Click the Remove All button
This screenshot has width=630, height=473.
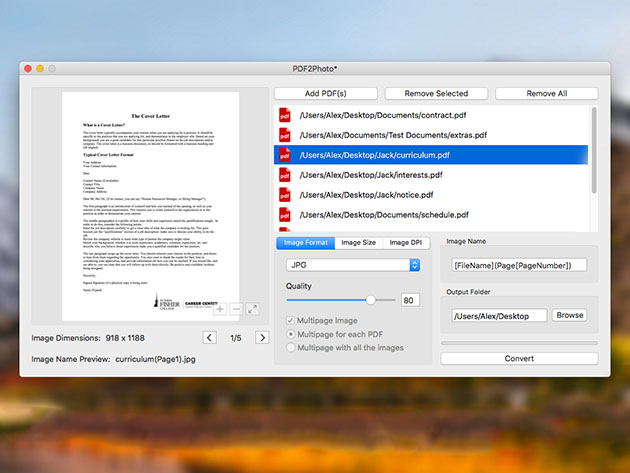547,93
